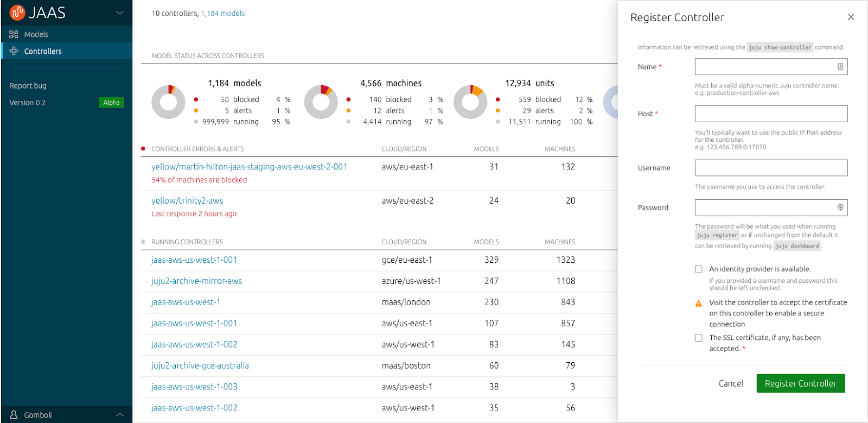Screen dimensions: 868x423
Task: Click the 'Controller Errors & Alerts' heading
Action: point(197,149)
